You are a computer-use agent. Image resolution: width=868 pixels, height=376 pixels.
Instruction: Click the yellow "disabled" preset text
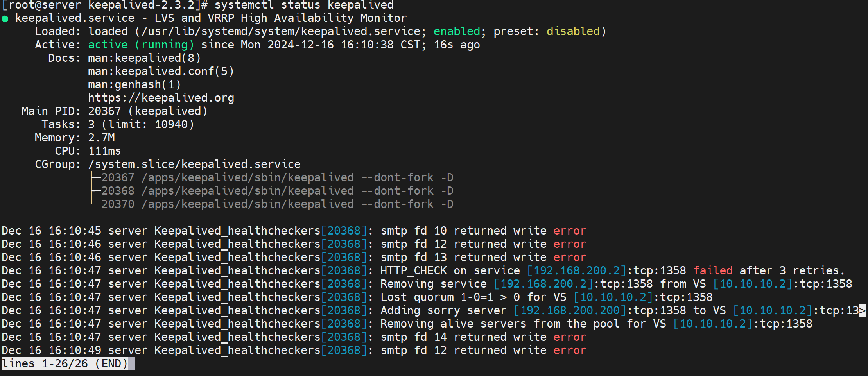[573, 31]
